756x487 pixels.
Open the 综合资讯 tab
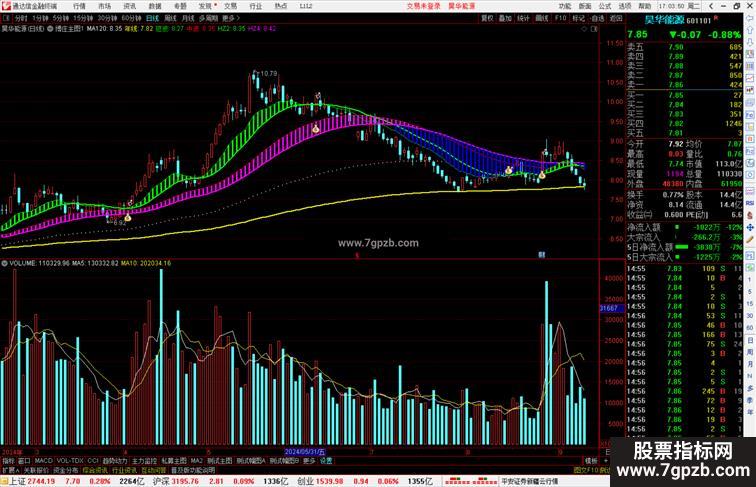[x=95, y=470]
